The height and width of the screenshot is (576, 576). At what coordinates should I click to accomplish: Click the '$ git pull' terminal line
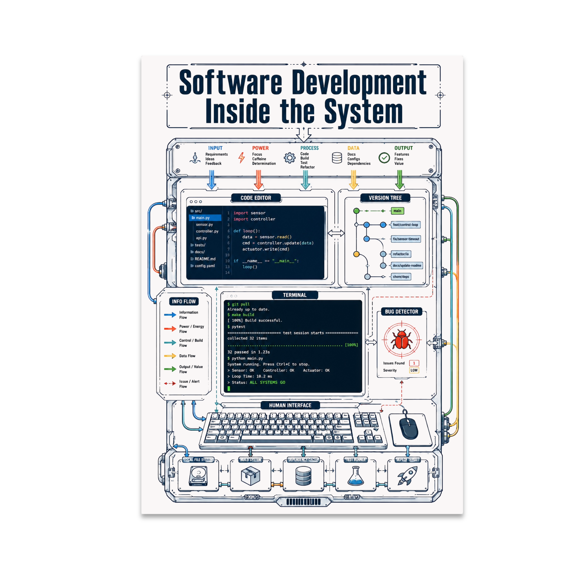coord(238,304)
